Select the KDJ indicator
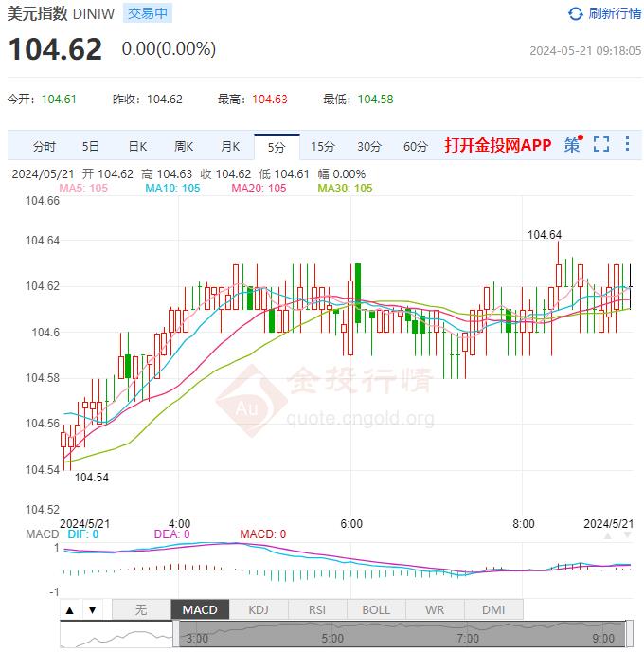644x652 pixels. pyautogui.click(x=258, y=609)
